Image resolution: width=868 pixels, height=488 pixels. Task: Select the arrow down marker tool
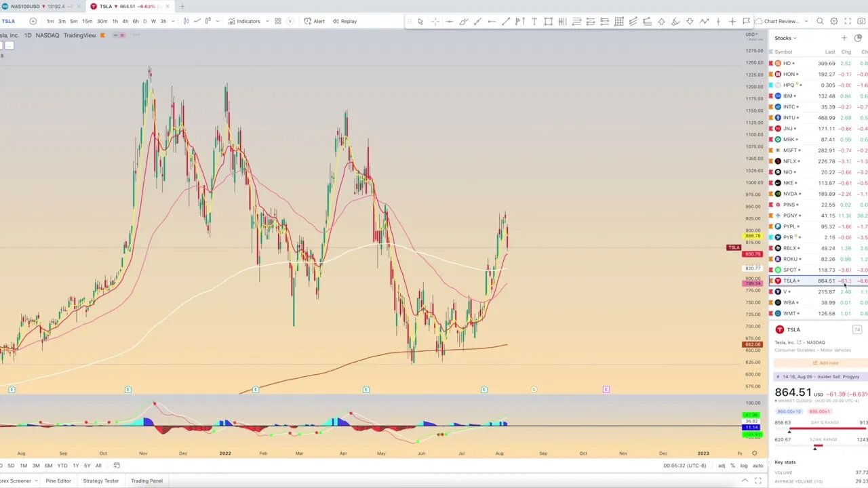(690, 21)
